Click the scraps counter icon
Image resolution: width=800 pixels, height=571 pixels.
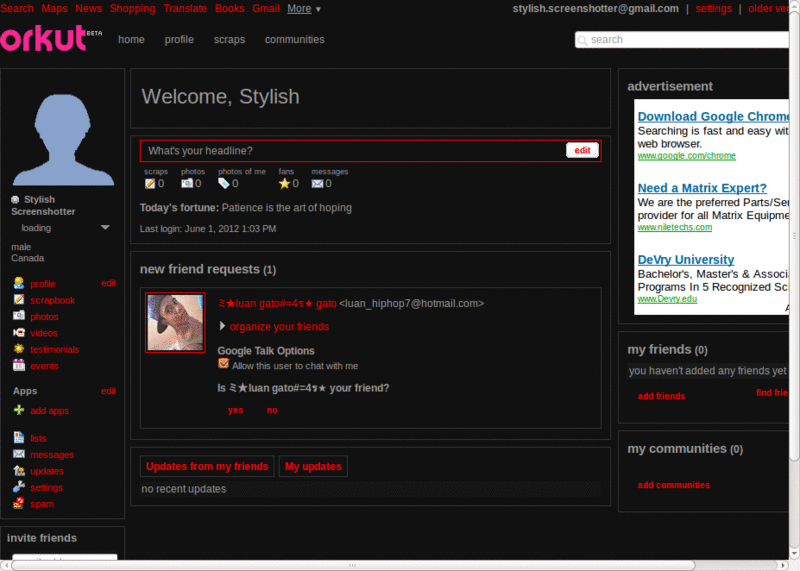[x=150, y=183]
